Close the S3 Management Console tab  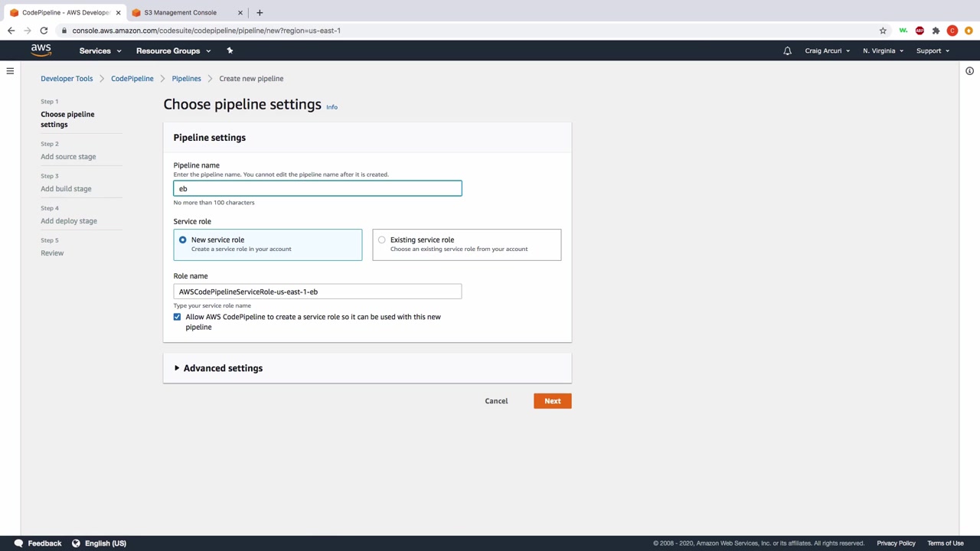[x=240, y=12]
